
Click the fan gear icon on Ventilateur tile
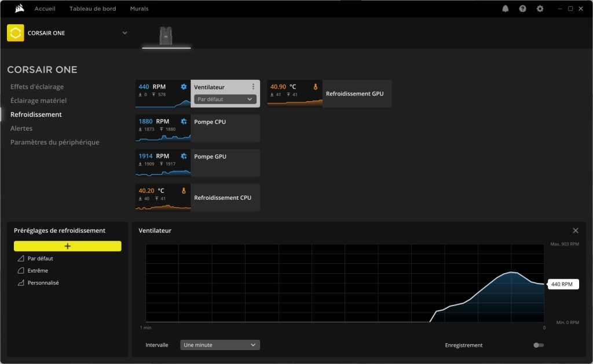pyautogui.click(x=184, y=86)
